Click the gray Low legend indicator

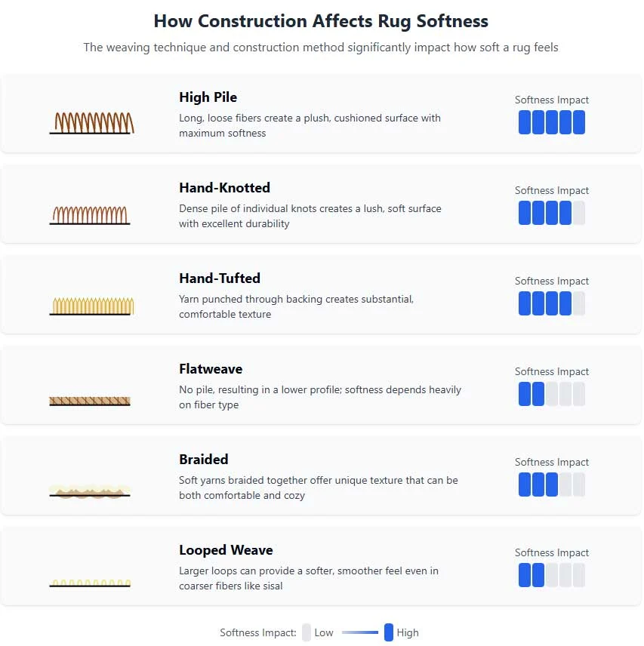point(306,632)
